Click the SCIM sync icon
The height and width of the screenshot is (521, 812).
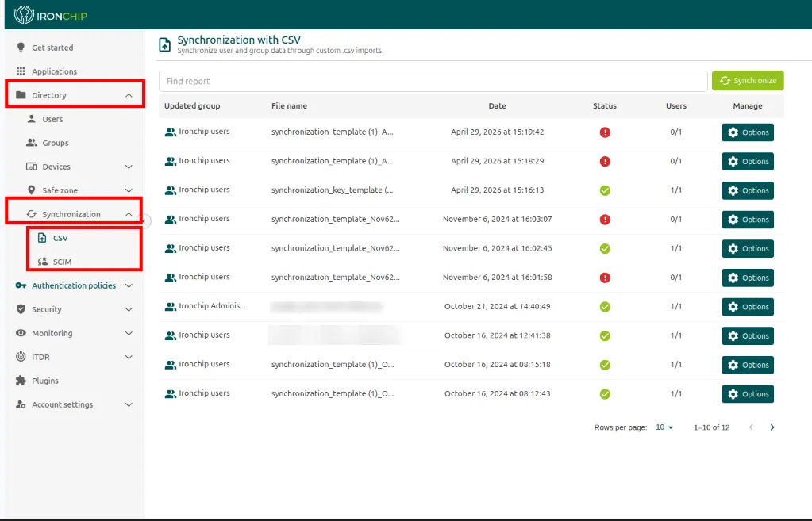click(x=42, y=261)
